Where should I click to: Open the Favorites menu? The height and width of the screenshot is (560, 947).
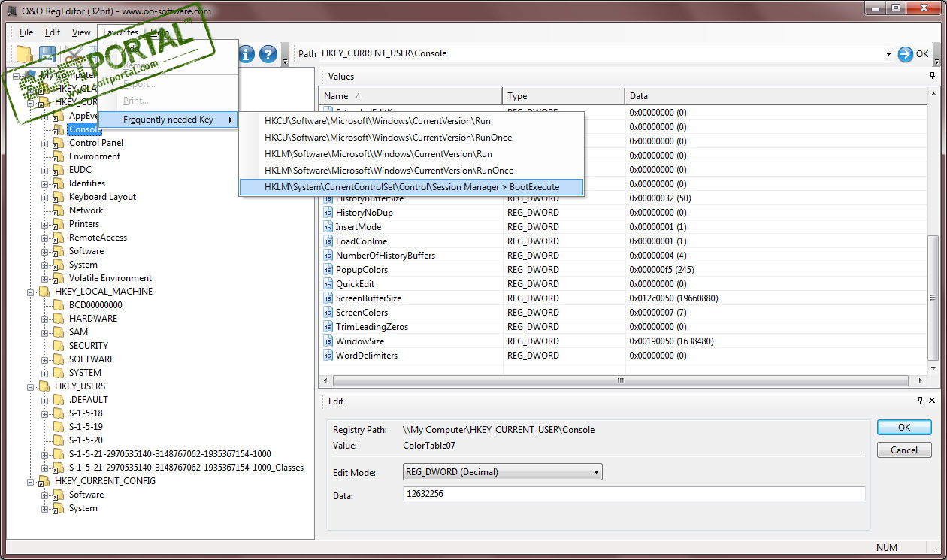click(120, 32)
